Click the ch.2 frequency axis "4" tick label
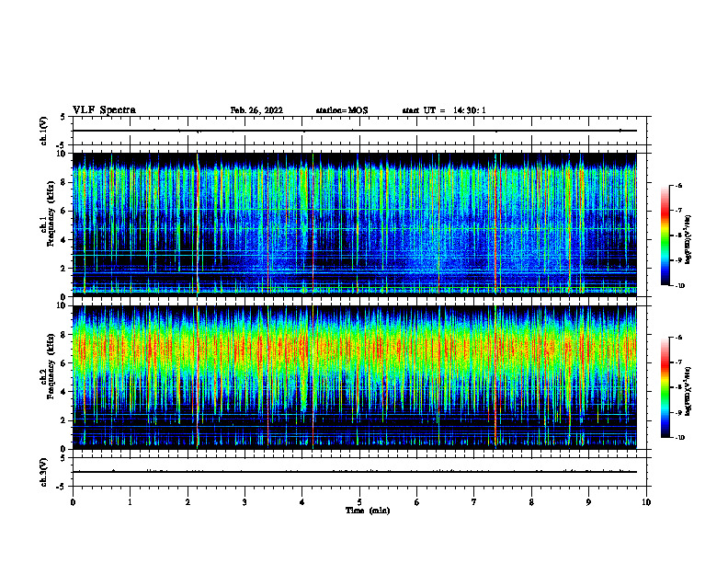Screen dimensions: 728x563 [x=64, y=392]
